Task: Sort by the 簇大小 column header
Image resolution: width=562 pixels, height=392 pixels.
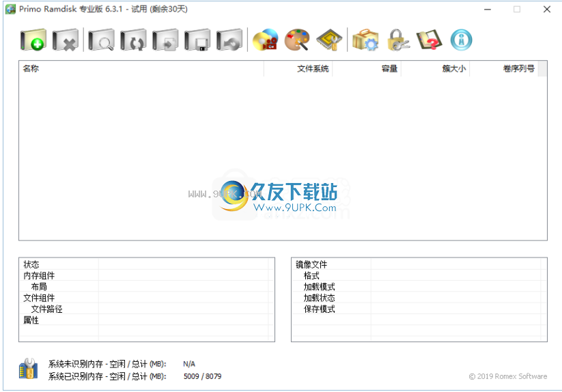Action: click(435, 68)
